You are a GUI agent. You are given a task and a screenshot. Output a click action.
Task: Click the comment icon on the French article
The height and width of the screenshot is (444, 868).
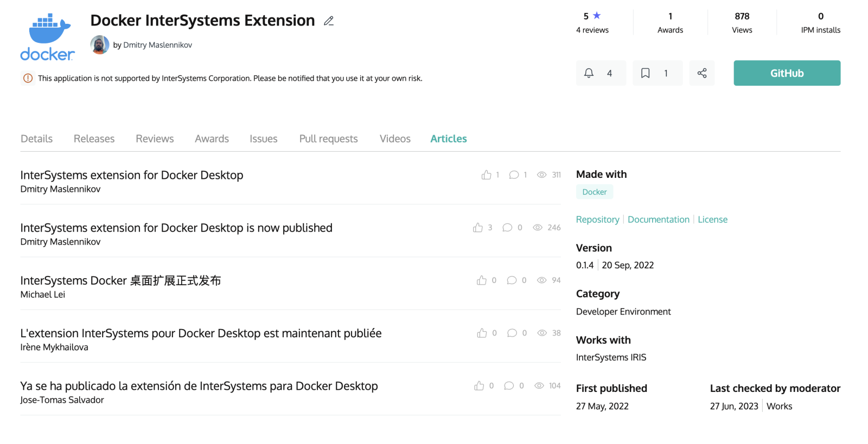[x=512, y=333]
